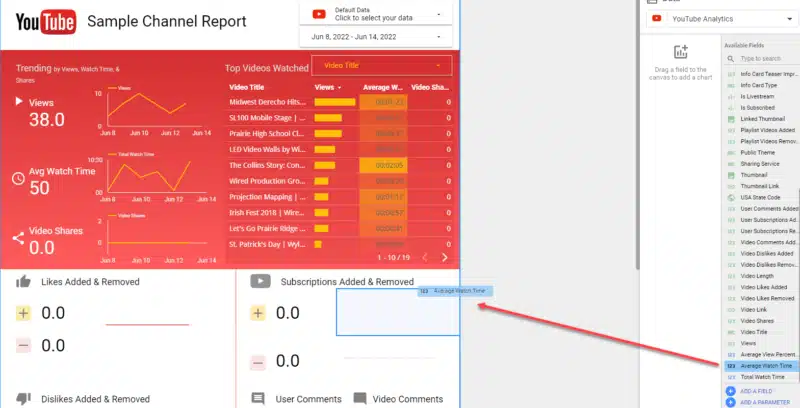Viewport: 800px width, 408px height.
Task: Click the minus icon under Subscriptions Removed
Action: pos(258,363)
